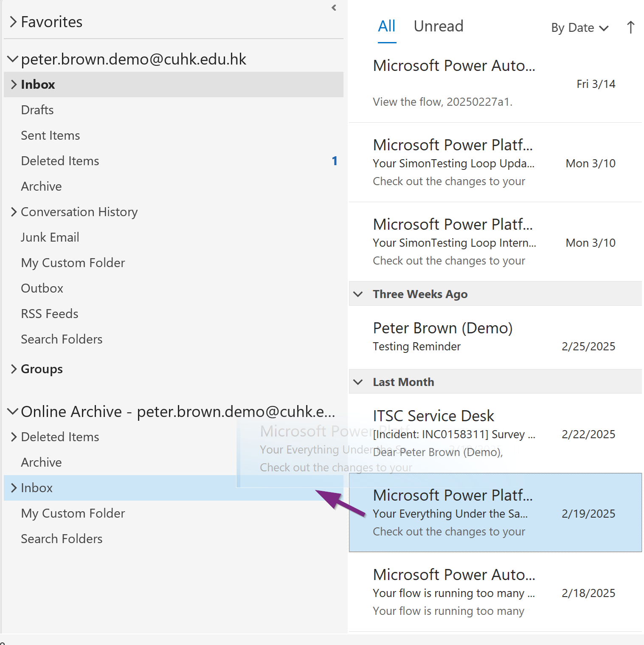Select the Inbox label in main mailbox
Image resolution: width=644 pixels, height=645 pixels.
[38, 84]
